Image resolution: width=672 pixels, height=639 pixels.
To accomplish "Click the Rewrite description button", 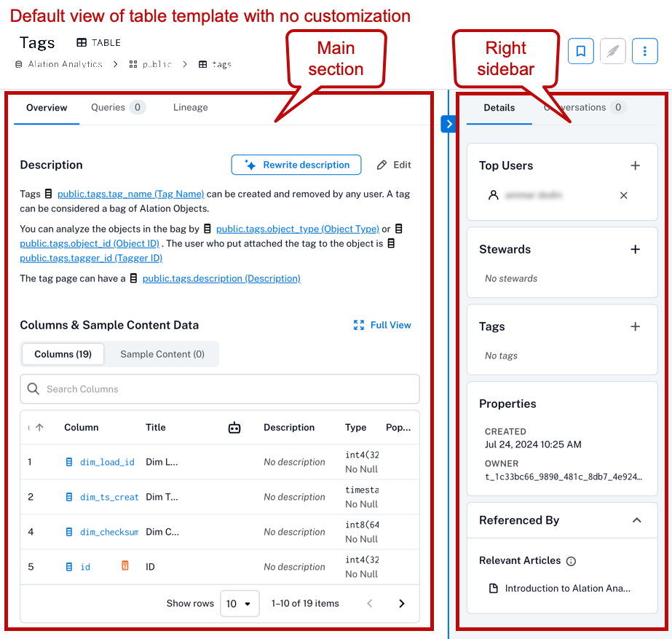I will tap(296, 165).
